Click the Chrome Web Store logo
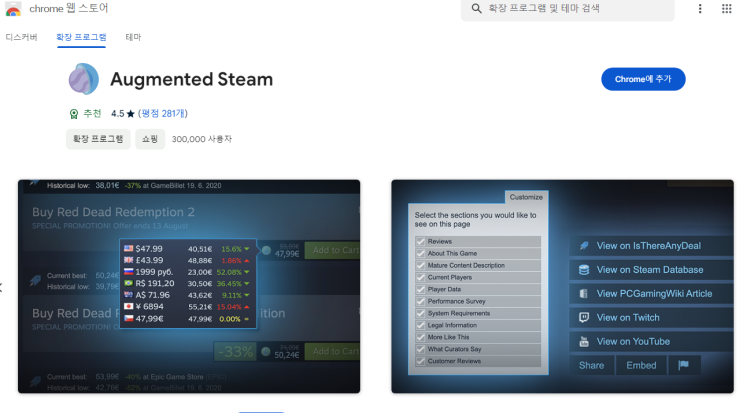This screenshot has width=743, height=413. 13,9
